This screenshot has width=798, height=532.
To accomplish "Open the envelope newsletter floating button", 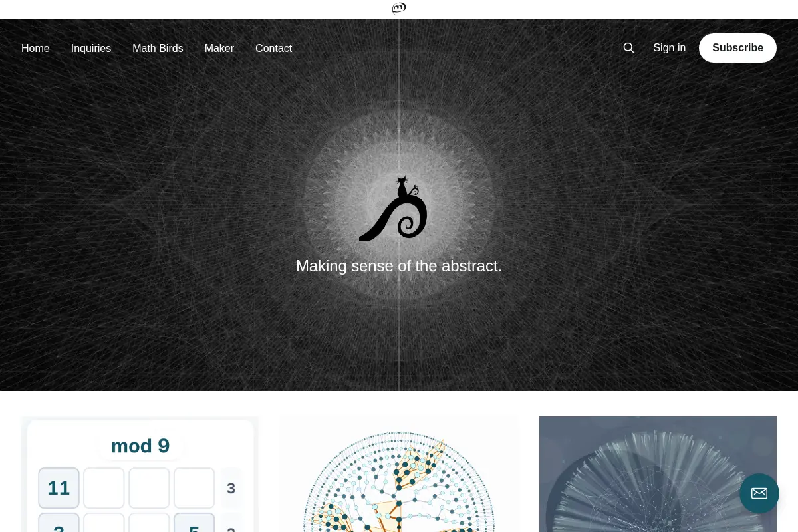I will (x=759, y=493).
